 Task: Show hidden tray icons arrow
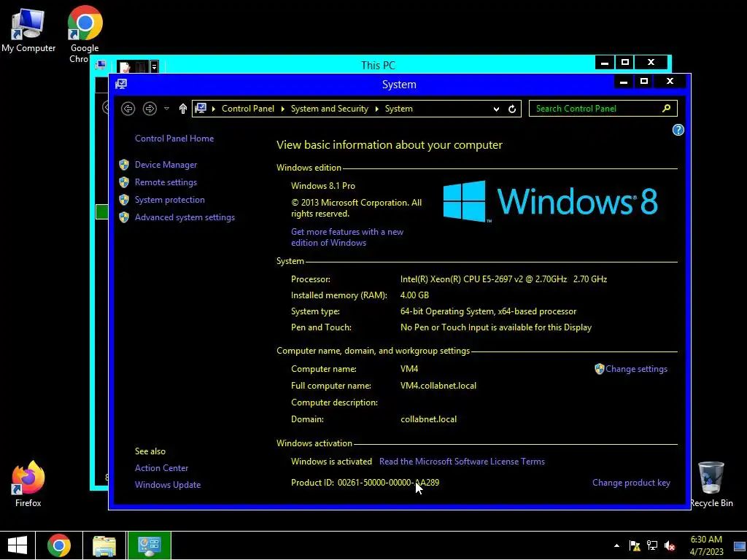(616, 545)
